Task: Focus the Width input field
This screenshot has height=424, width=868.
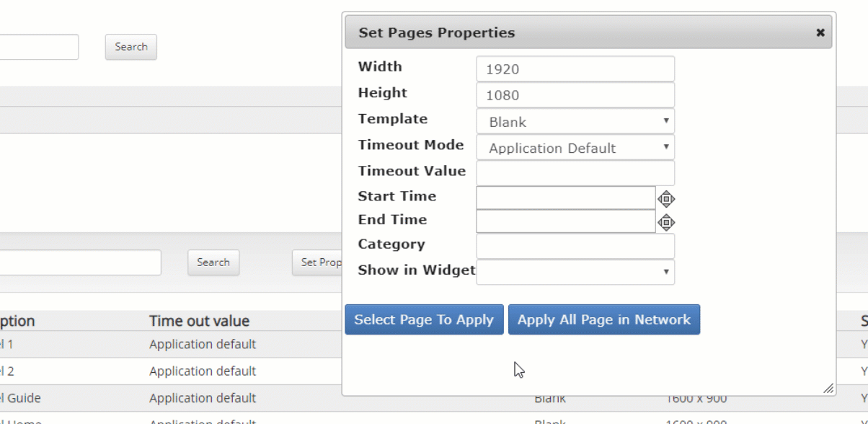Action: [575, 69]
